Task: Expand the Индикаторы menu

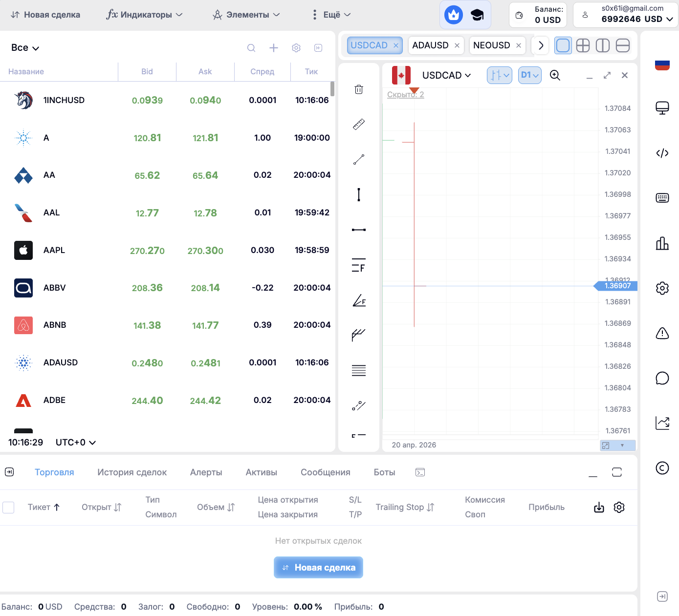Action: [x=145, y=15]
